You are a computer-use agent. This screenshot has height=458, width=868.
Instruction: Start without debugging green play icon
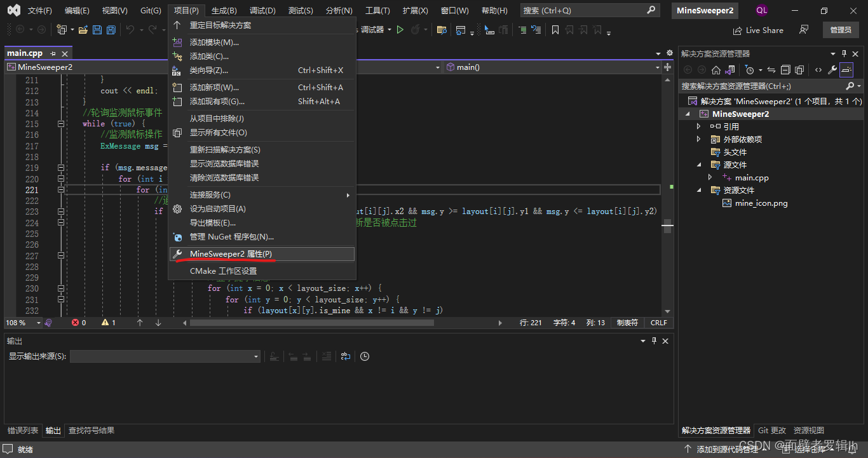point(400,30)
